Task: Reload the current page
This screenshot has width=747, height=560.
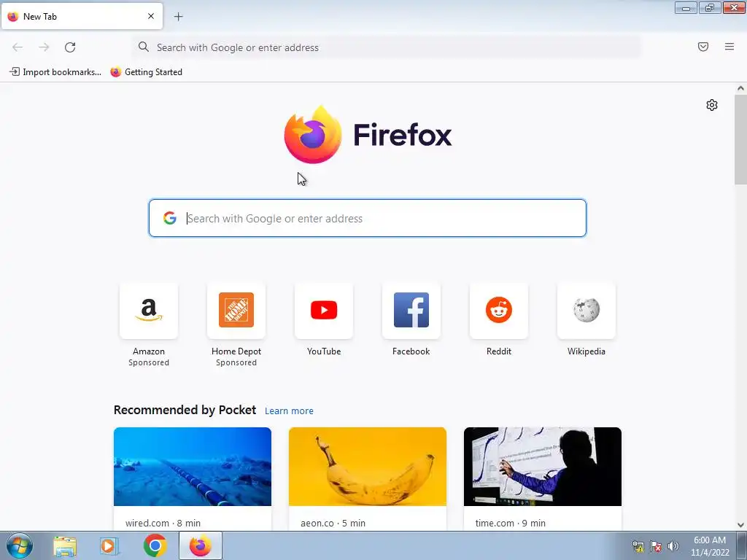Action: tap(70, 47)
